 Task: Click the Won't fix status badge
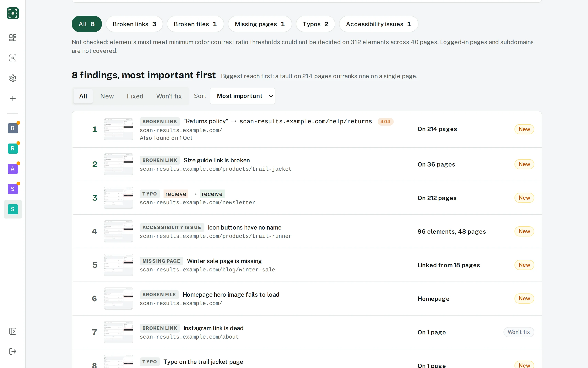click(518, 332)
